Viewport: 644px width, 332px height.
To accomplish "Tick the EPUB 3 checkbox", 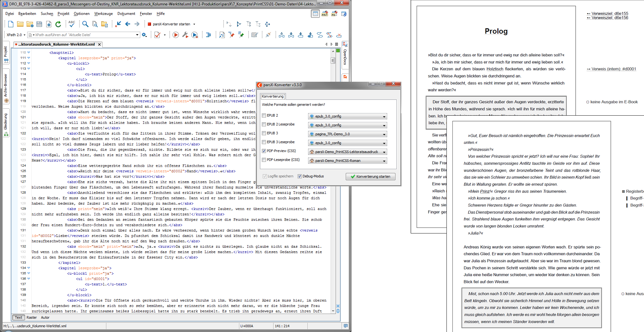I will coord(264,133).
